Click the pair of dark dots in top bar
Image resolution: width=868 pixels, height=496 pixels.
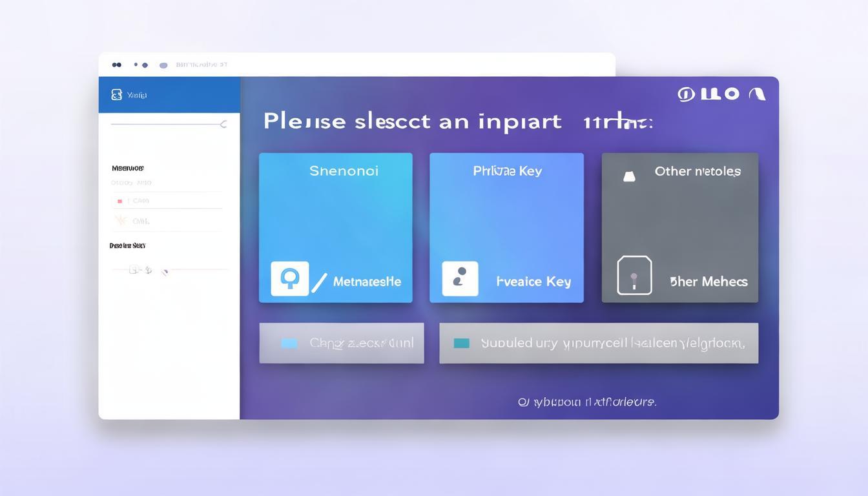(116, 65)
